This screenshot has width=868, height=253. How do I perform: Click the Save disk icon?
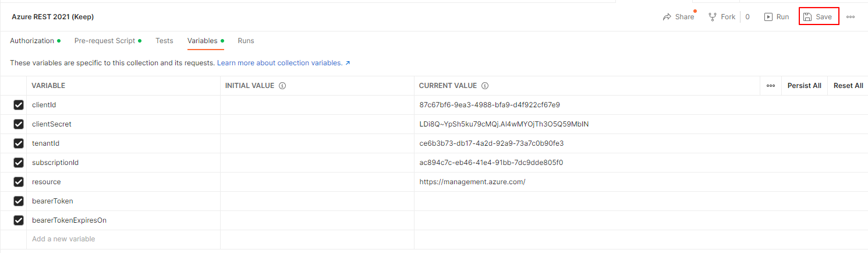click(x=807, y=17)
